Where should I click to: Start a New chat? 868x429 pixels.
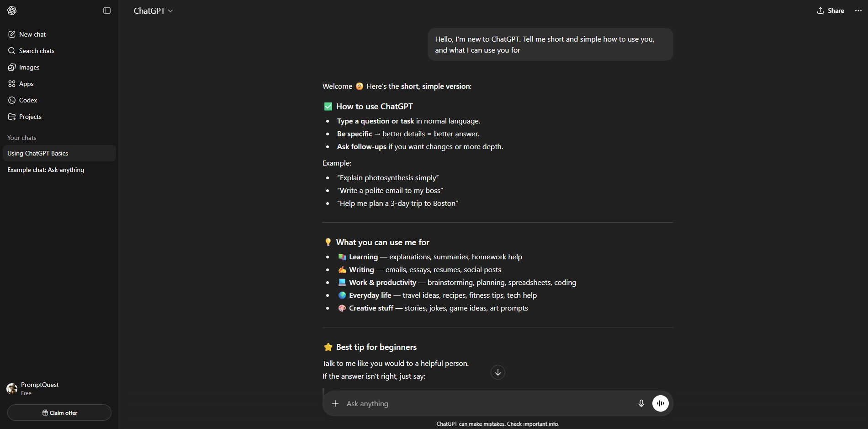tap(32, 34)
